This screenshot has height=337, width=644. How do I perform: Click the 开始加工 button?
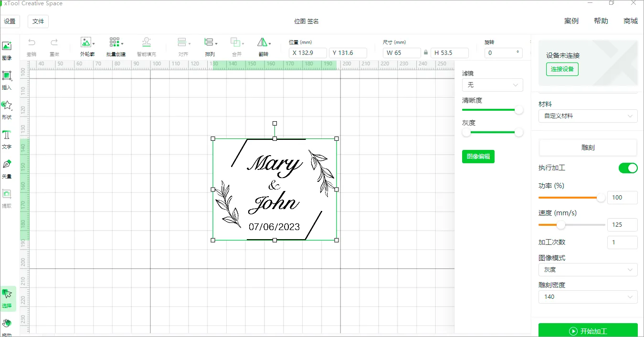tap(588, 331)
